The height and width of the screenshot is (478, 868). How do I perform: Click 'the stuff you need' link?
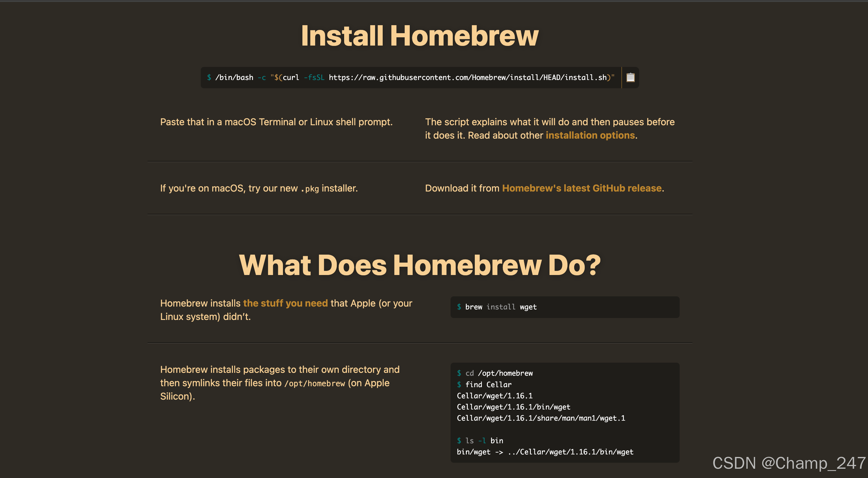coord(285,303)
